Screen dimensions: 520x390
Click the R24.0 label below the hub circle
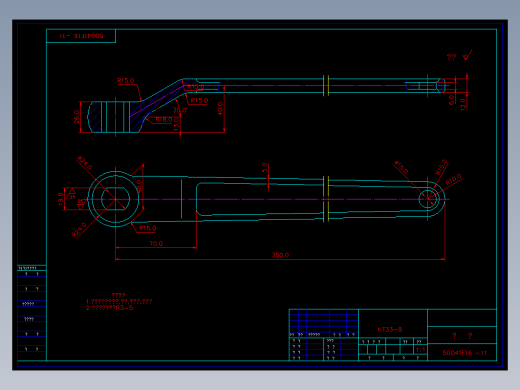(79, 230)
